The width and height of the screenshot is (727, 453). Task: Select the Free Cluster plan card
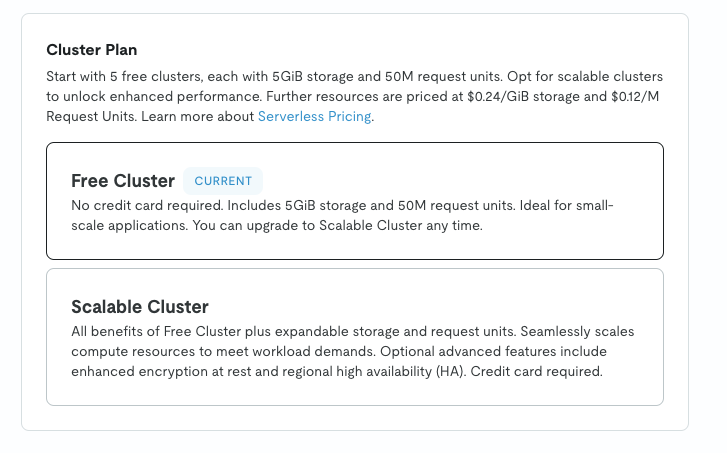click(354, 201)
